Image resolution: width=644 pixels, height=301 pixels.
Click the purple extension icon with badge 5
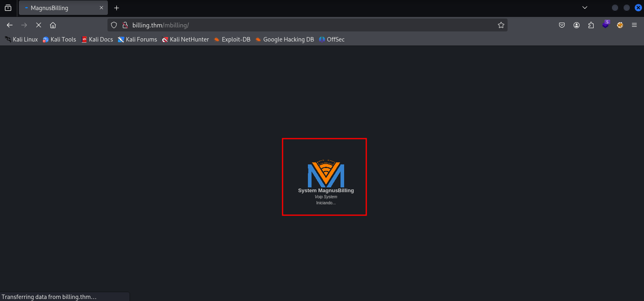(x=605, y=25)
